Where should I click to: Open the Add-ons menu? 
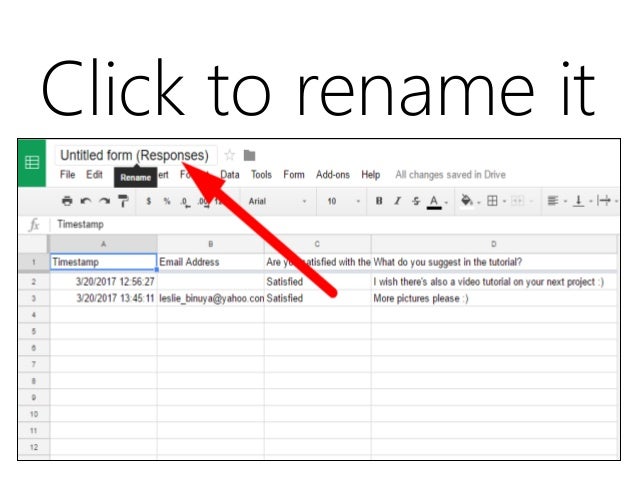332,175
